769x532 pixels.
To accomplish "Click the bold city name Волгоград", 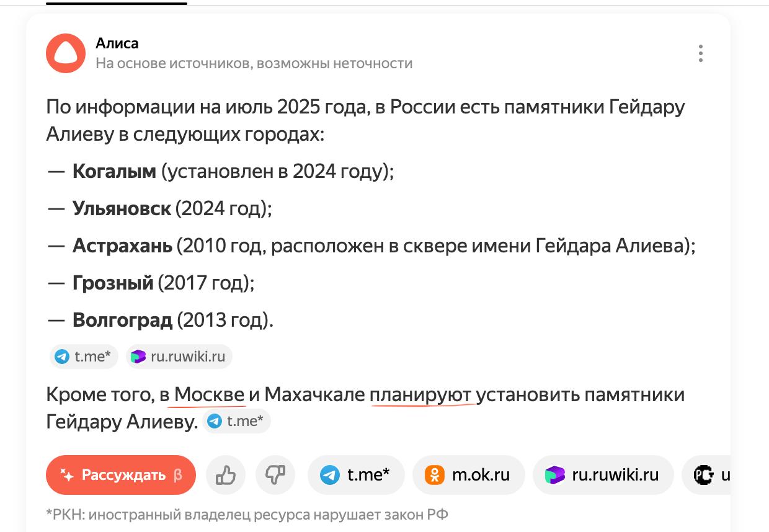I will tap(123, 321).
